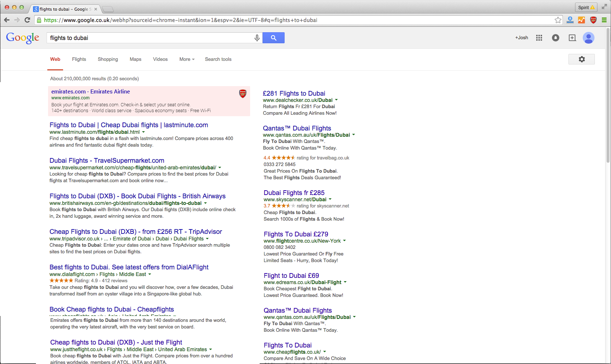Open £281 Flights to Dubai ad
Screen dimensions: 611x364
(294, 93)
